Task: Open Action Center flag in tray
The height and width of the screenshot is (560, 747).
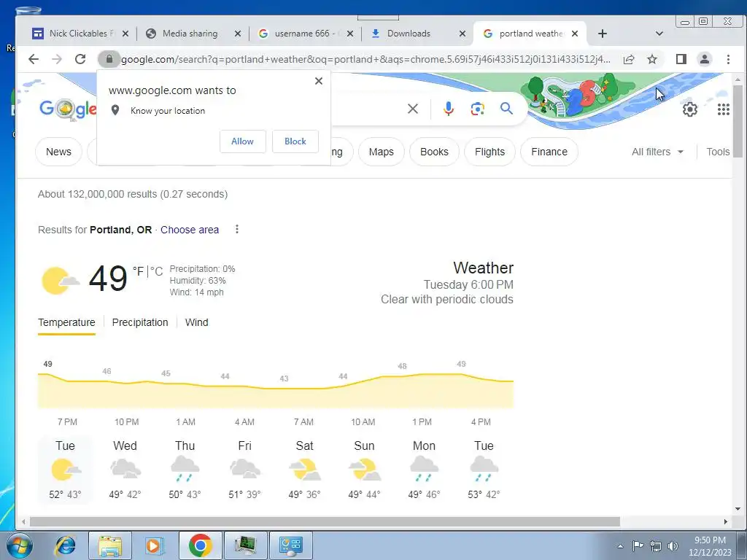Action: (x=638, y=546)
